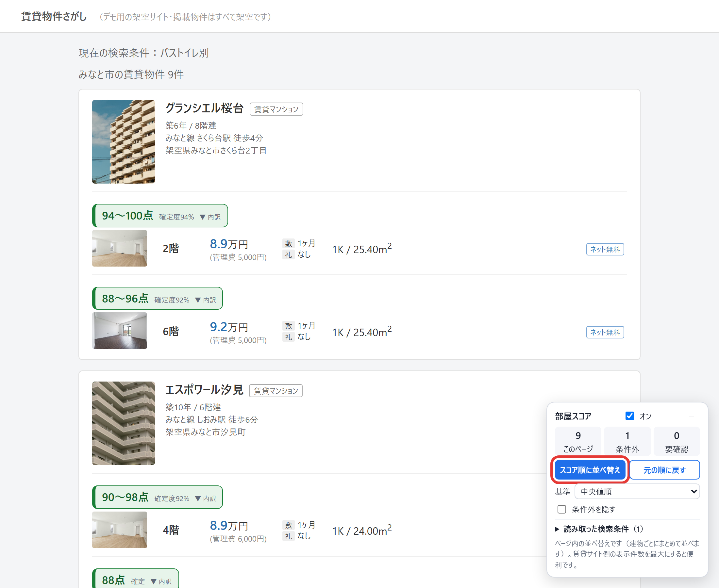
Task: Open room photo for 6階 unit
Action: click(120, 331)
